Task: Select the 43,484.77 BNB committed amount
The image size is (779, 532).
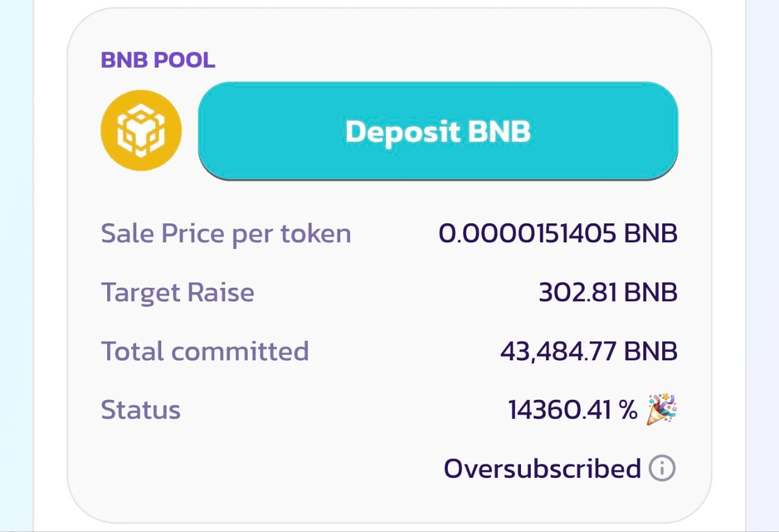Action: [589, 351]
